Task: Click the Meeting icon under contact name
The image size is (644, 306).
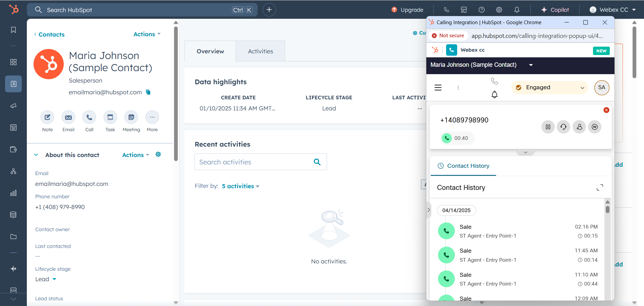Action: (x=131, y=117)
